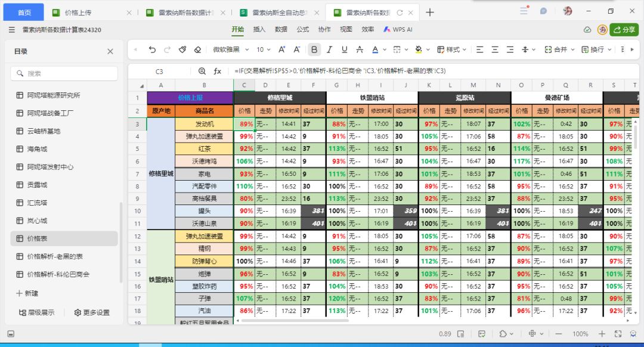The width and height of the screenshot is (644, 347).
Task: Open the 微软雅黑 font dropdown
Action: click(x=231, y=49)
